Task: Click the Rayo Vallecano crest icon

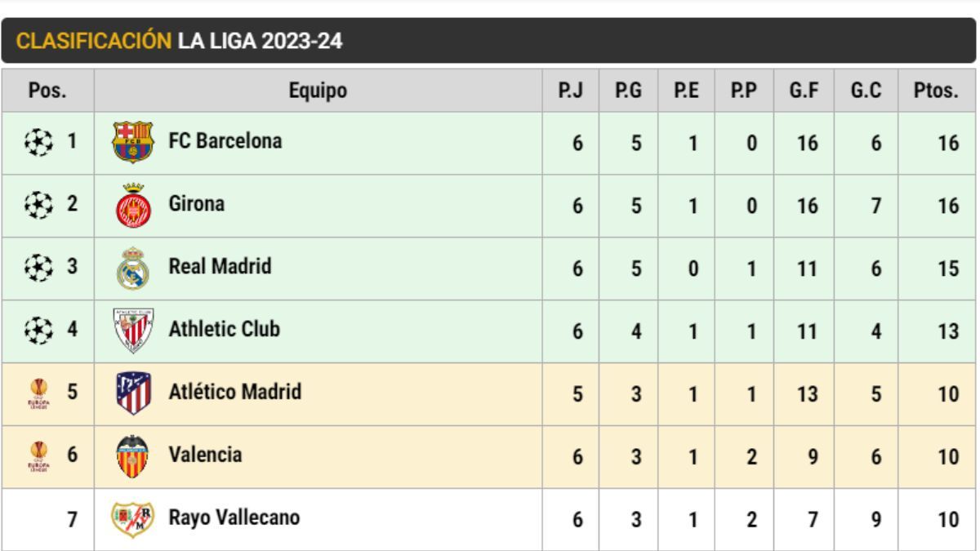Action: click(132, 519)
